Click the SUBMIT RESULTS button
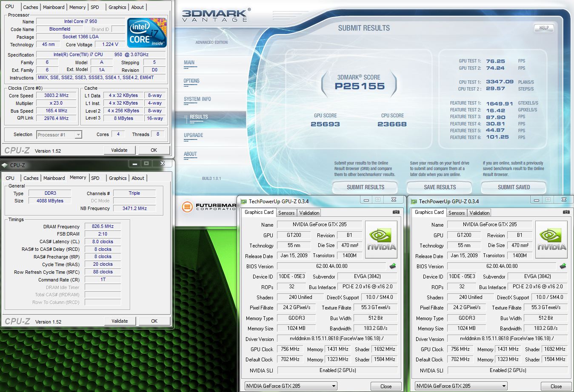Viewport: 574px width, 392px height. (x=365, y=187)
